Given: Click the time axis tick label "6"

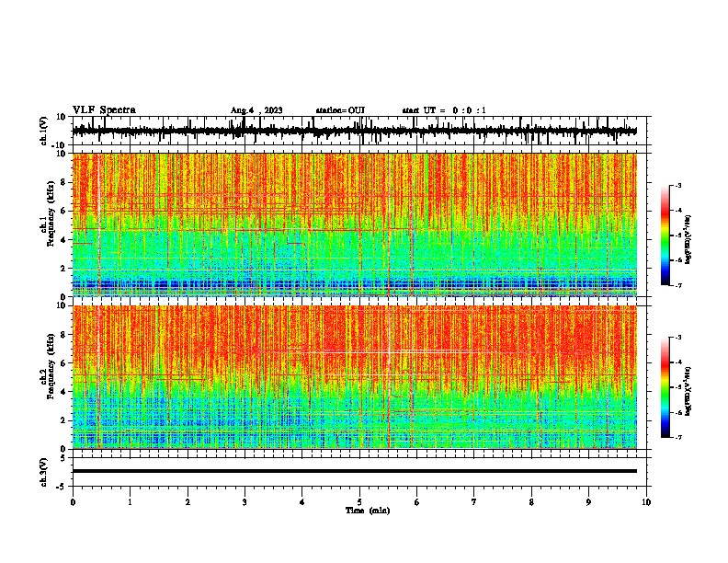Looking at the screenshot, I should coord(417,502).
